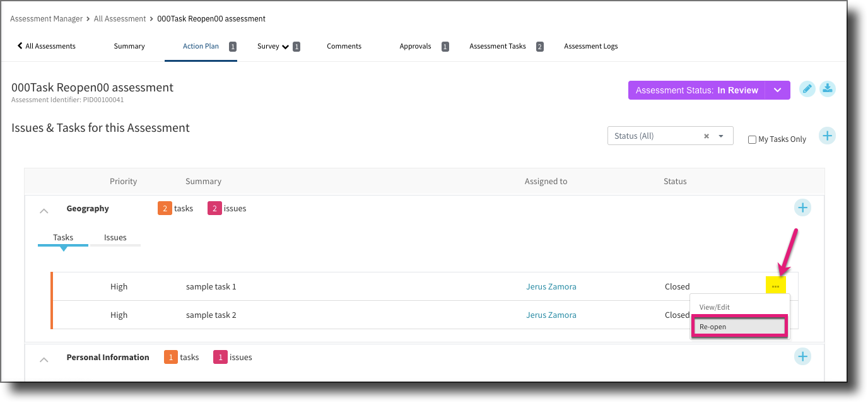
Task: Clear the Status (All) filter with x icon
Action: click(x=707, y=136)
